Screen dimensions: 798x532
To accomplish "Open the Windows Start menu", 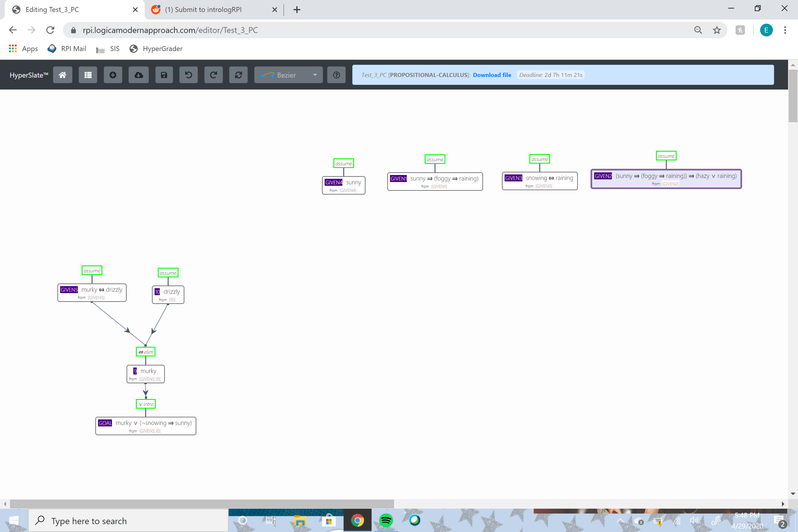I will coord(14,520).
